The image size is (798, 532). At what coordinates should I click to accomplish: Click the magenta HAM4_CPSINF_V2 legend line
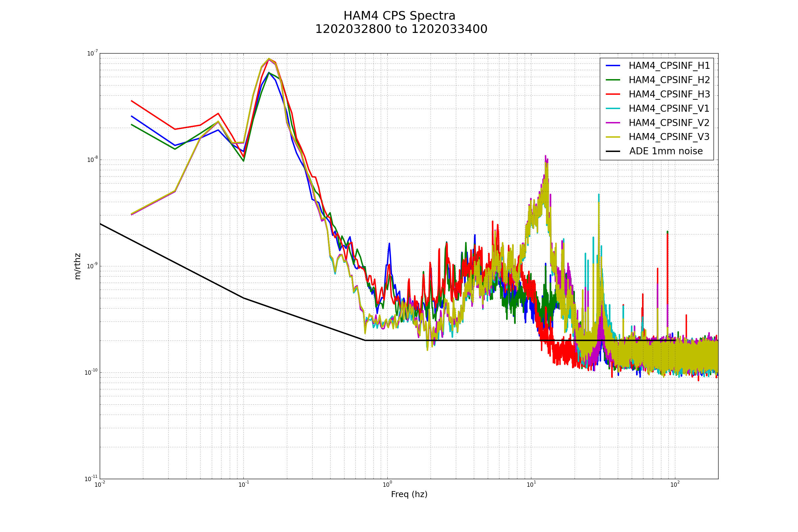point(613,123)
